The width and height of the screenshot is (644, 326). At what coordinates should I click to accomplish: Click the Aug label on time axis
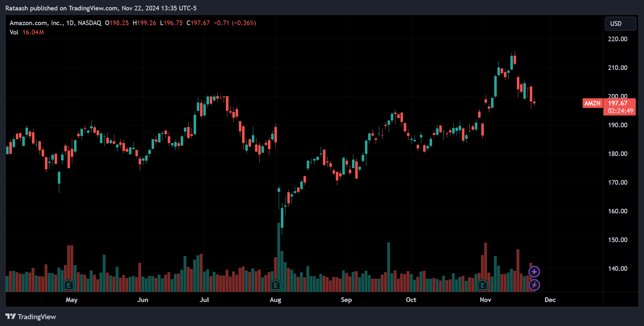tap(275, 300)
